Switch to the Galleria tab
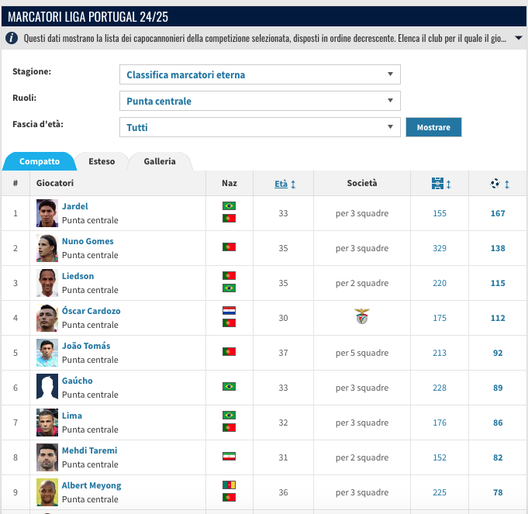Image resolution: width=528 pixels, height=514 pixels. 160,161
